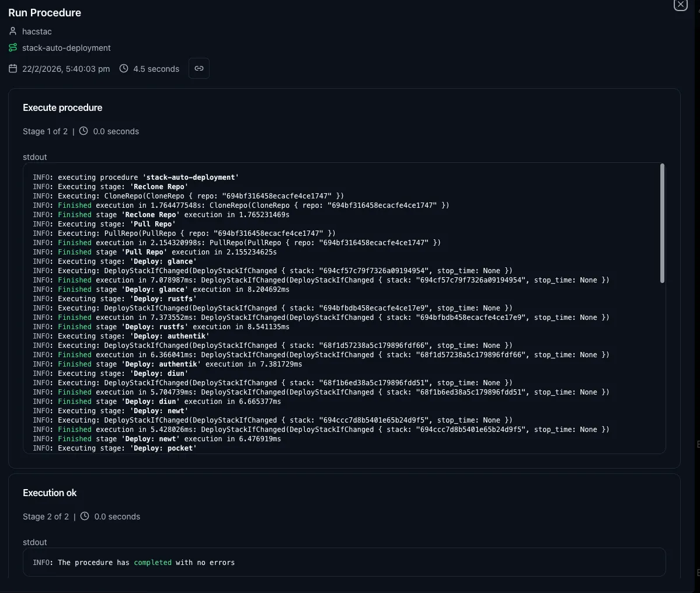700x593 pixels.
Task: Open the stack-auto-deployment procedure link
Action: [66, 48]
